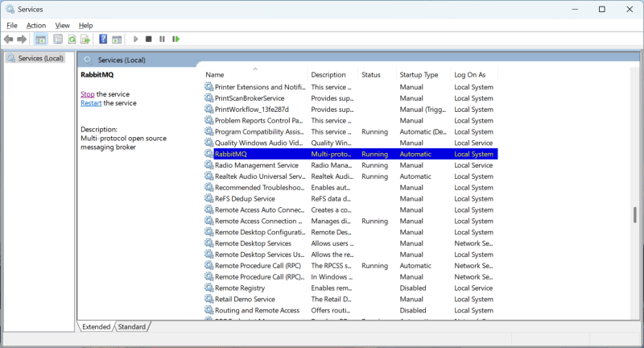Viewport: 644px width, 348px height.
Task: Click the Services app icon in title bar
Action: point(10,9)
